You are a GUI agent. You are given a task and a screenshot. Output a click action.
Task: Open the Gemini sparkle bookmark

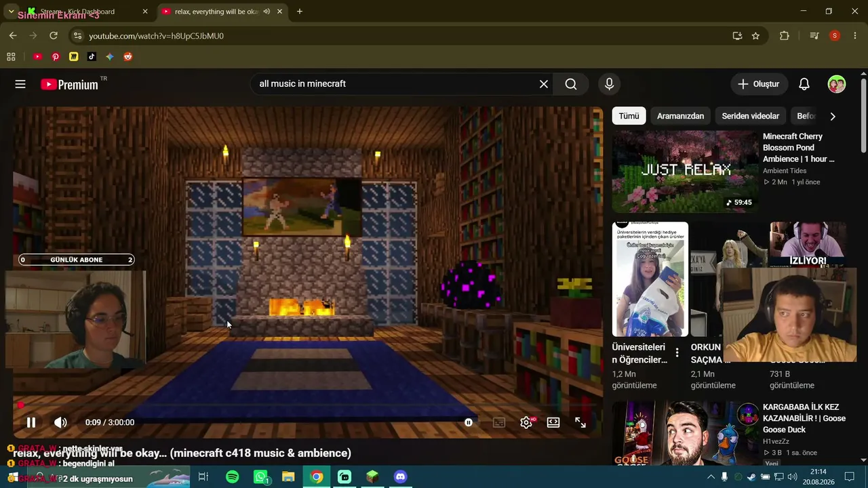tap(110, 57)
